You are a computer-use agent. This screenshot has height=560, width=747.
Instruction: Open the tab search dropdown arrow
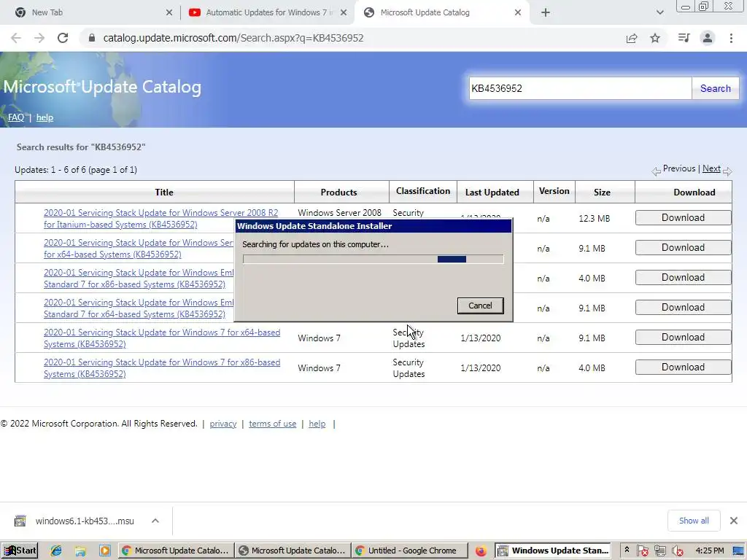(659, 12)
